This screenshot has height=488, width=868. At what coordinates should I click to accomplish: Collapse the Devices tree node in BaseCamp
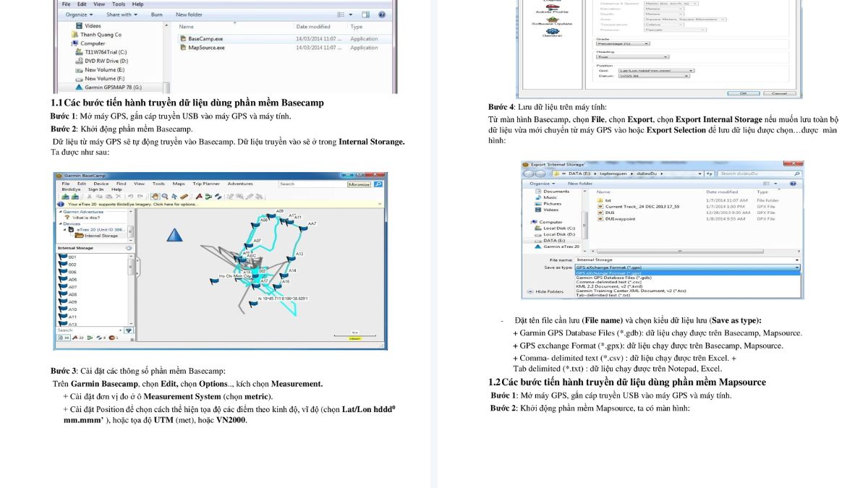[59, 223]
